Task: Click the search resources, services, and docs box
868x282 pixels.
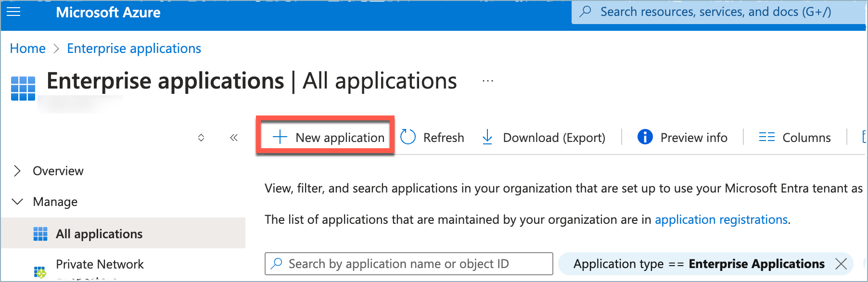Action: [x=719, y=12]
